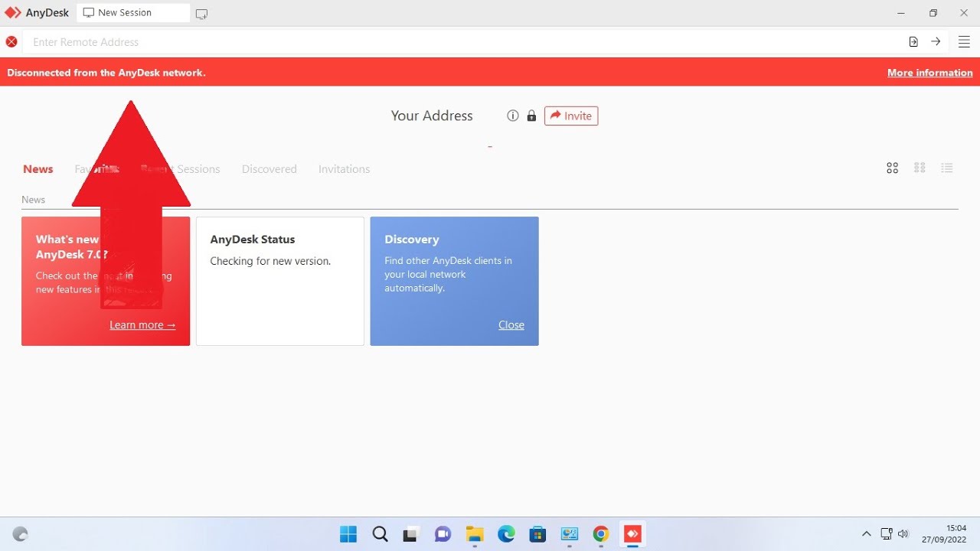
Task: Open Windows Search from taskbar
Action: [x=380, y=534]
